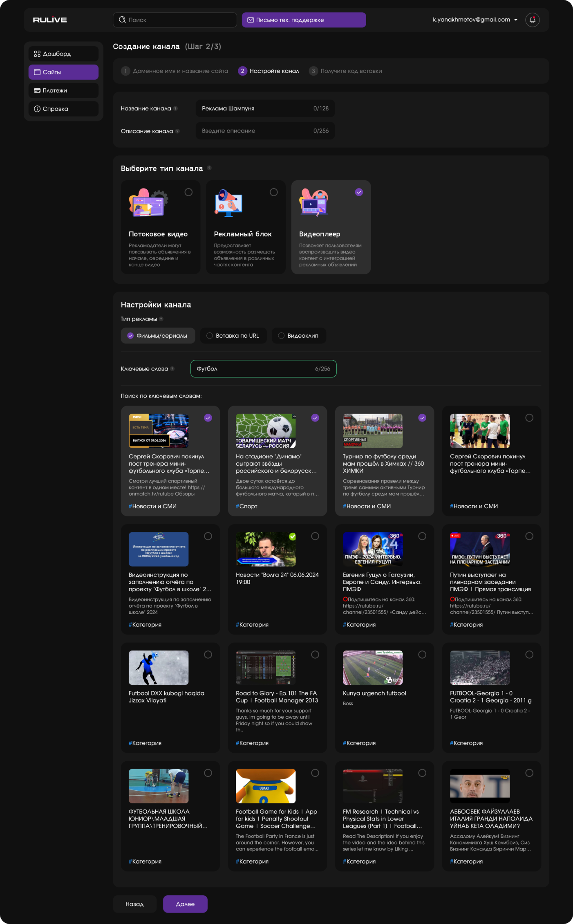Click help icon next to Тип рекламы
573x924 pixels.
click(161, 319)
